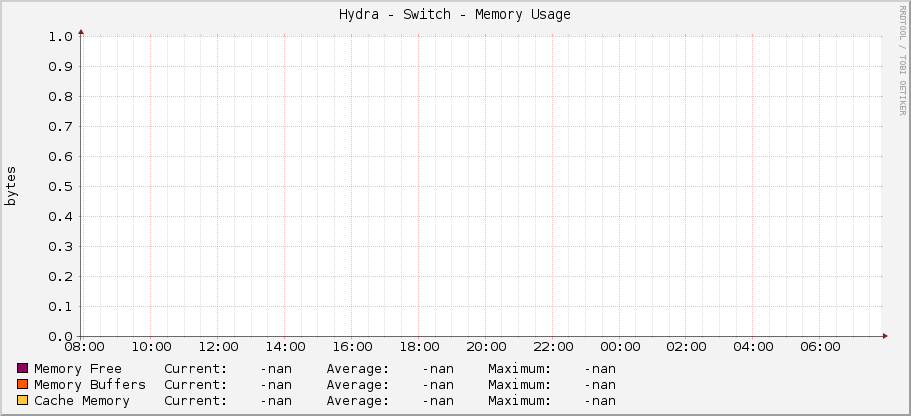This screenshot has width=911, height=416.
Task: Click the 0.5 y-axis value
Action: (60, 187)
